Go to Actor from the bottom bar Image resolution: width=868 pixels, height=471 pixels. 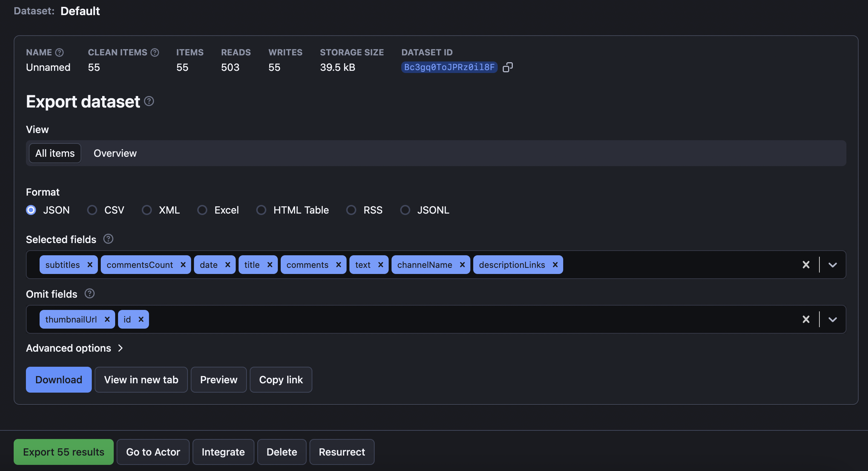pos(153,452)
